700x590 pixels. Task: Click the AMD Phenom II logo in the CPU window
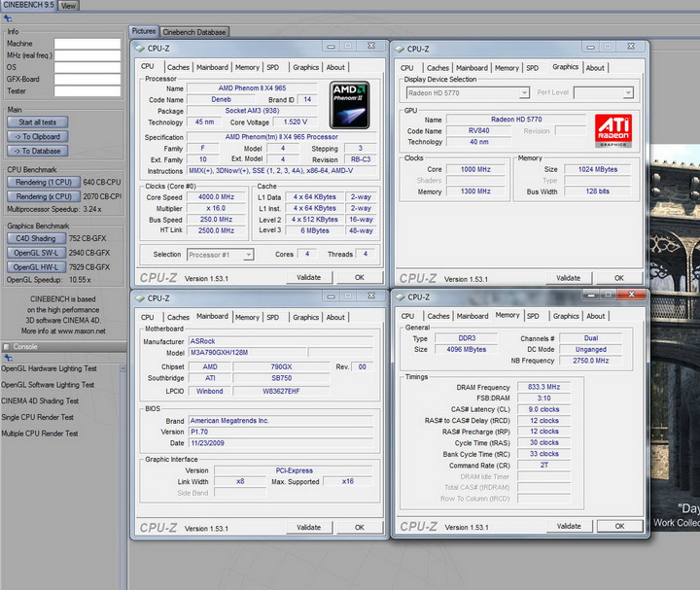pos(350,105)
